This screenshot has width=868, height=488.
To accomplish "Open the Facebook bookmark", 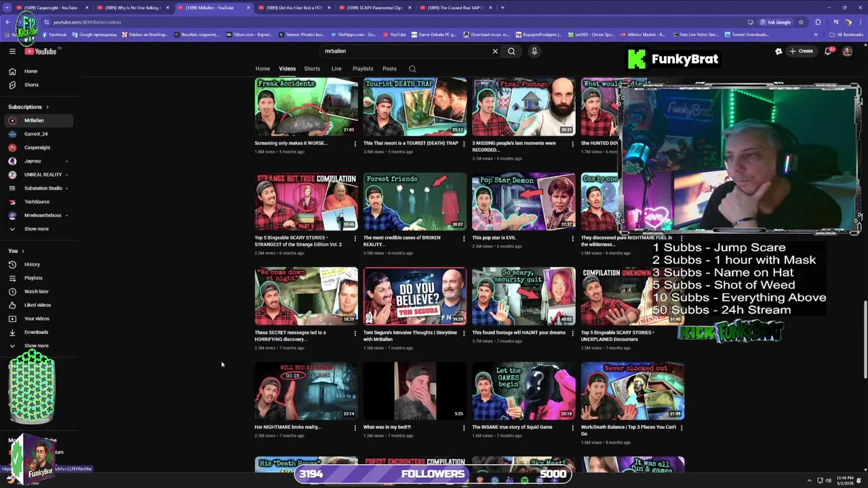I will (x=54, y=35).
